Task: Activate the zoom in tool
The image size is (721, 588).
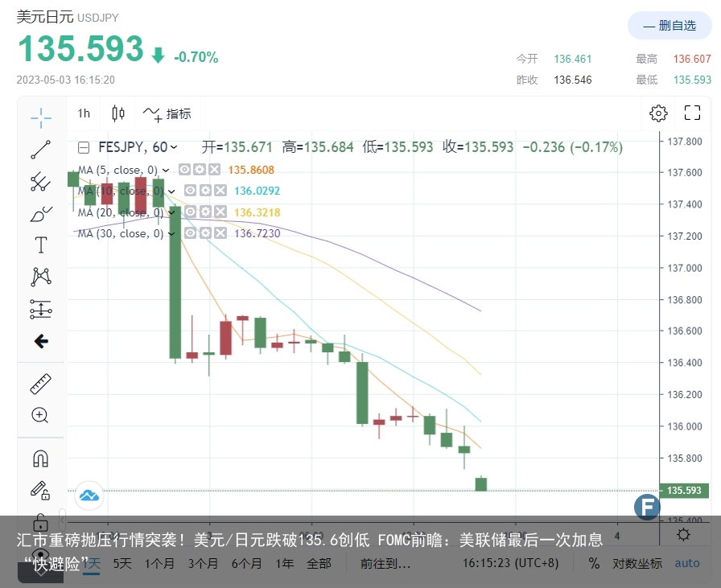Action: point(40,415)
